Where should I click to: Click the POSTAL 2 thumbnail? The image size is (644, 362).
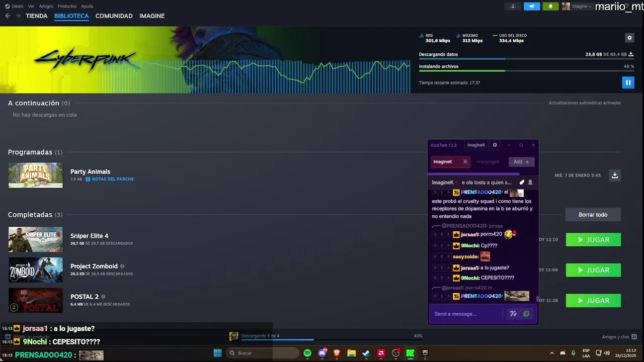(36, 300)
